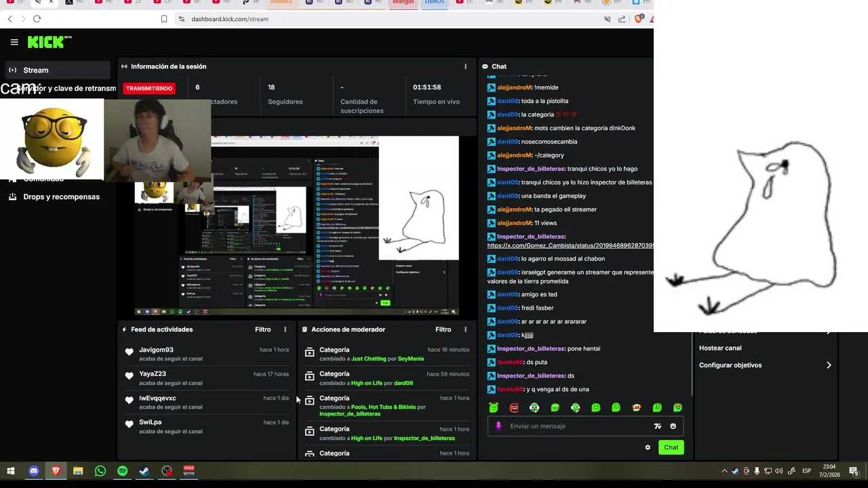The height and width of the screenshot is (488, 868).
Task: Select the red cap Kick emote
Action: (636, 407)
